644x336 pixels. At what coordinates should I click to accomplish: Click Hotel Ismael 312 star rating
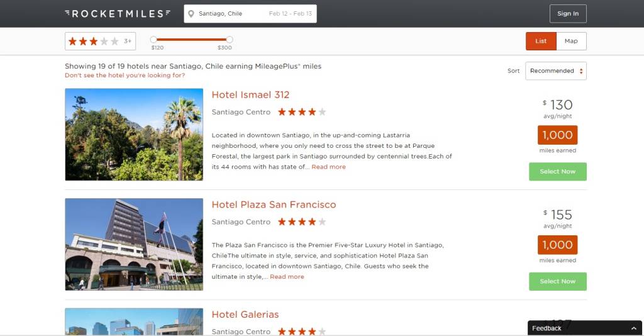(x=302, y=112)
